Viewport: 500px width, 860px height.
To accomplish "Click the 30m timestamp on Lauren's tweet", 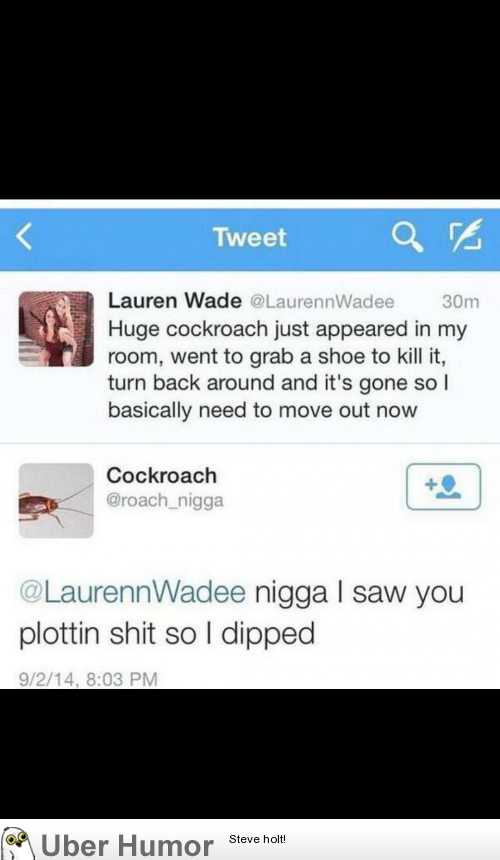I will tap(460, 302).
